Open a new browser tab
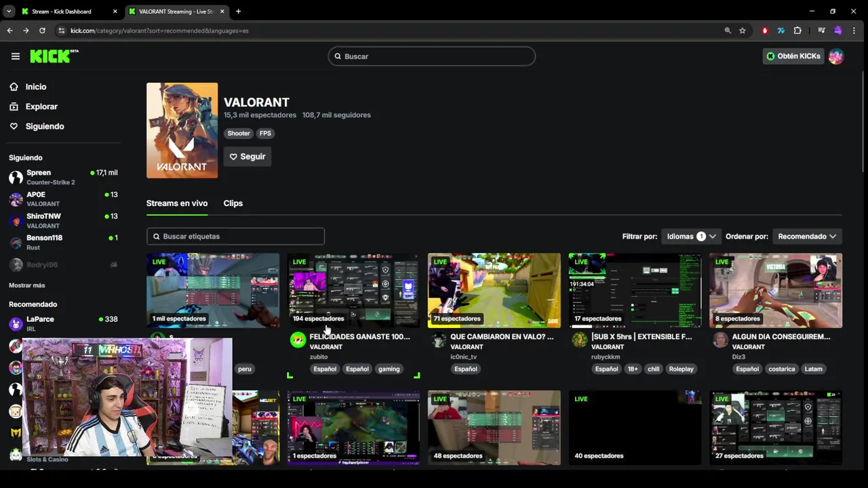868x488 pixels. coord(238,12)
